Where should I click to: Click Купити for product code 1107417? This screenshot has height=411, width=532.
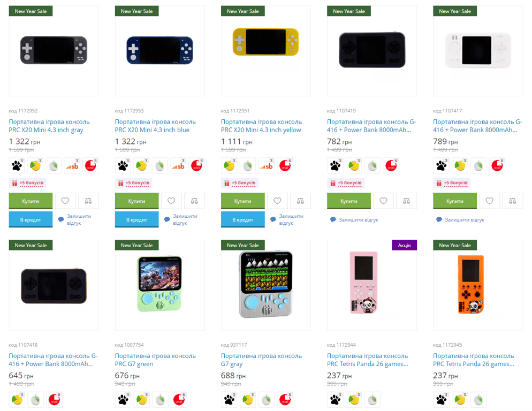(x=454, y=201)
